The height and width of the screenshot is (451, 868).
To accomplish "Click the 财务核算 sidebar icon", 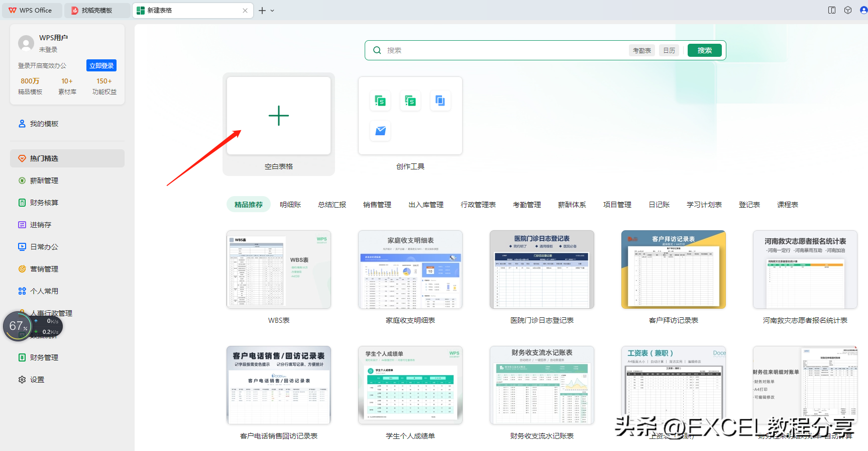I will click(x=22, y=203).
